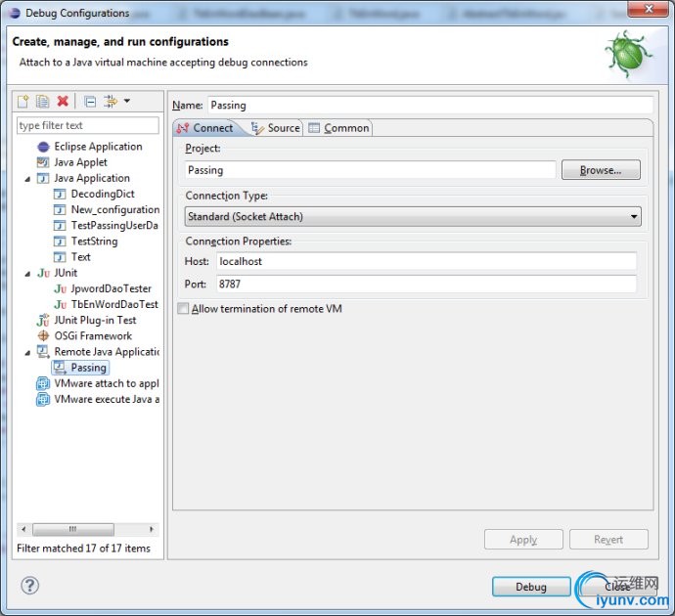The image size is (675, 616).
Task: Click the Close button at bottom
Action: click(618, 587)
